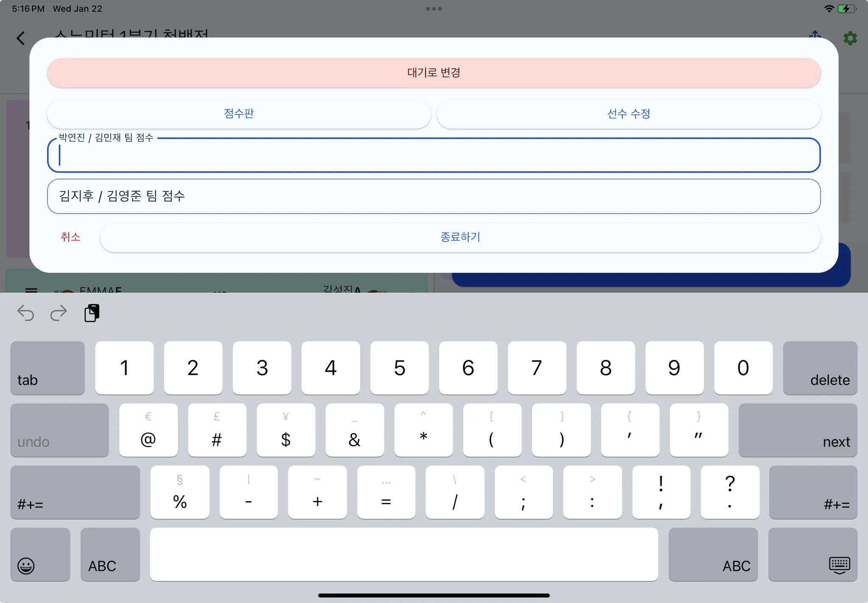Image resolution: width=868 pixels, height=603 pixels.
Task: Focus the 김지후 / 김영준 team score field
Action: [x=434, y=196]
